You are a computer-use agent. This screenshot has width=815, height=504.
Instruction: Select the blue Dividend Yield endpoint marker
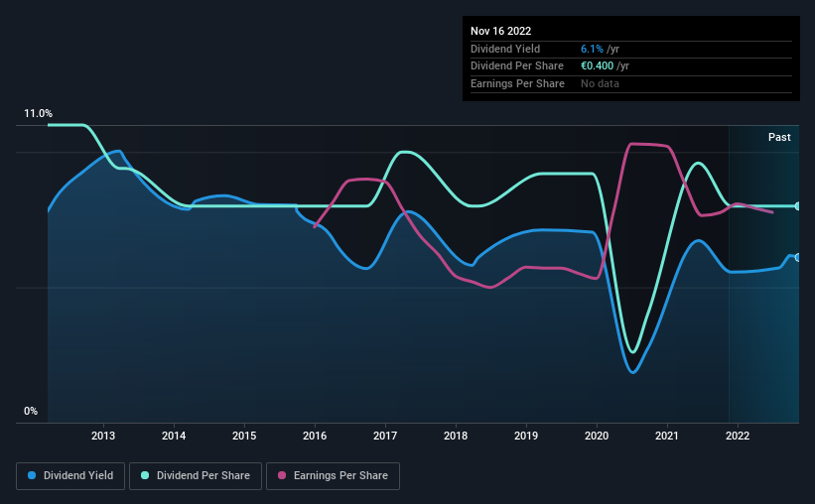(798, 258)
